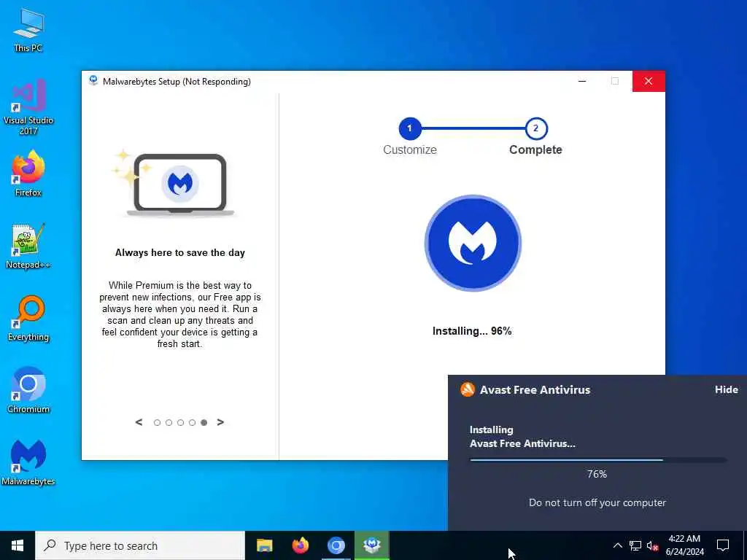Select the Firefox desktop shortcut
747x560 pixels.
pyautogui.click(x=28, y=174)
